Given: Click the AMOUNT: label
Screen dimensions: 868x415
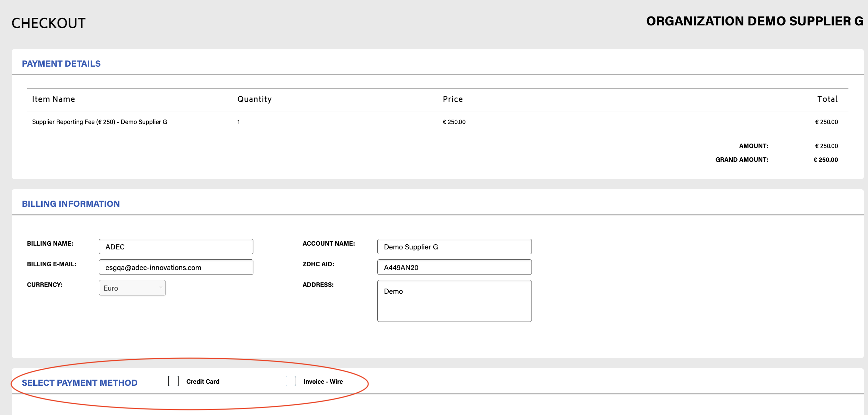Looking at the screenshot, I should point(754,146).
